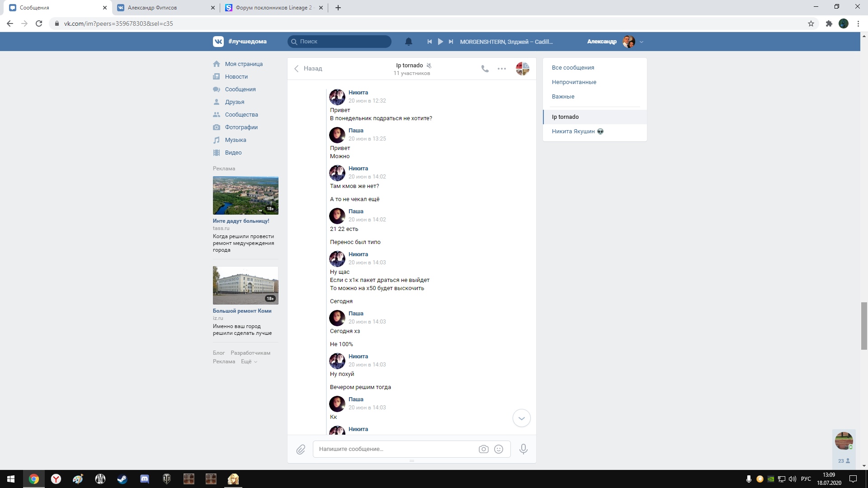Click the Напишите сообщение input field

[393, 449]
